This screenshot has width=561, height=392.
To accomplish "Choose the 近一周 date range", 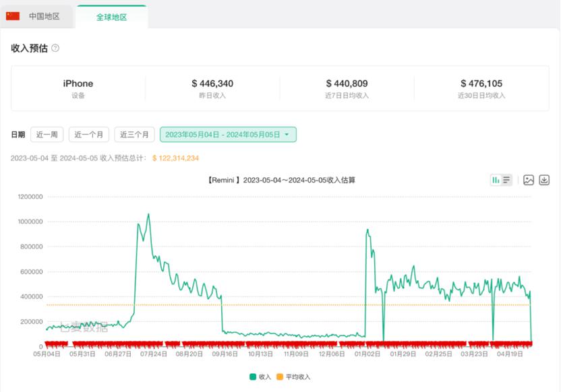I will (47, 134).
